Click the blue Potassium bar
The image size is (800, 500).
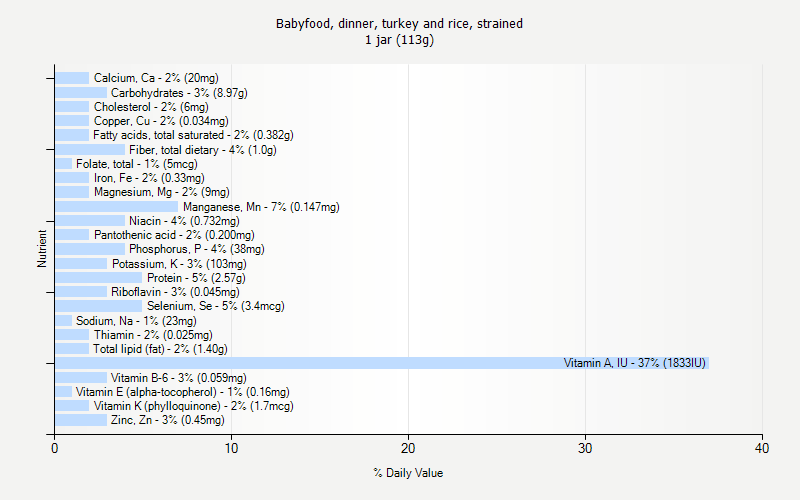tap(81, 263)
